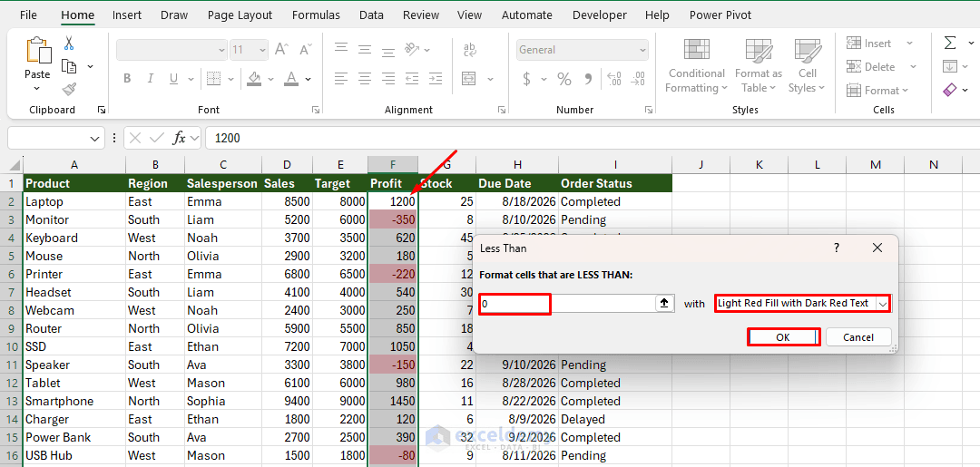The height and width of the screenshot is (467, 980).
Task: Toggle Align Left
Action: (x=341, y=79)
